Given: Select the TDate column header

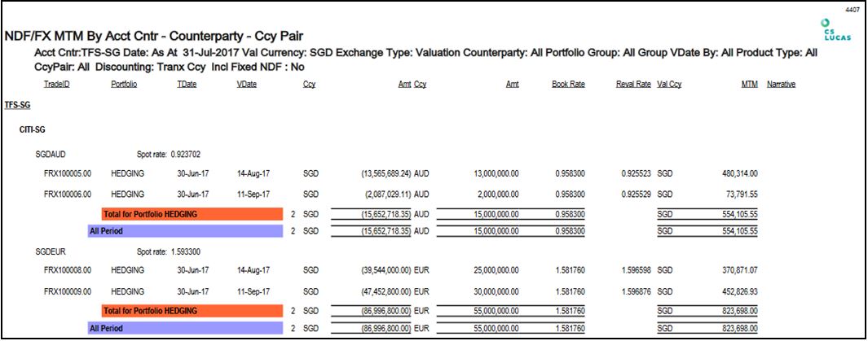Looking at the screenshot, I should click(186, 84).
